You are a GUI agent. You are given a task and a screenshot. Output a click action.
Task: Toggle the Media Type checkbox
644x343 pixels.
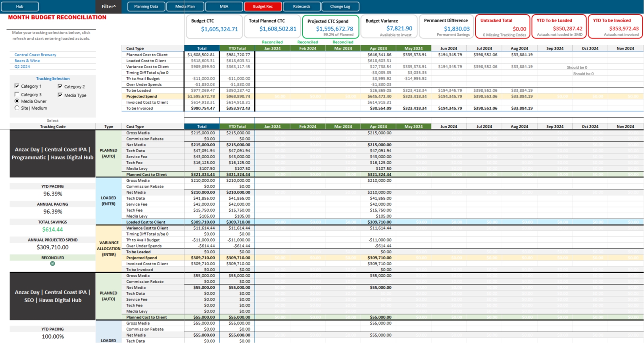pos(60,95)
